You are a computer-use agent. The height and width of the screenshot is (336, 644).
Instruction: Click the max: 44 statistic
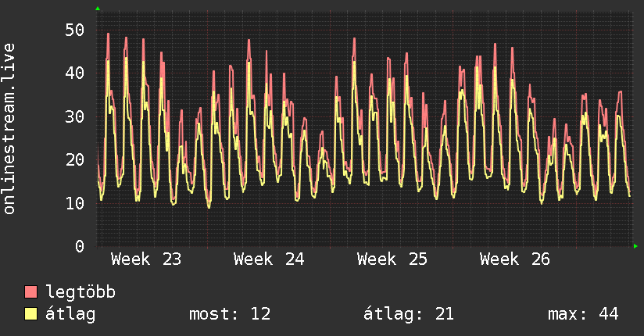click(x=583, y=314)
